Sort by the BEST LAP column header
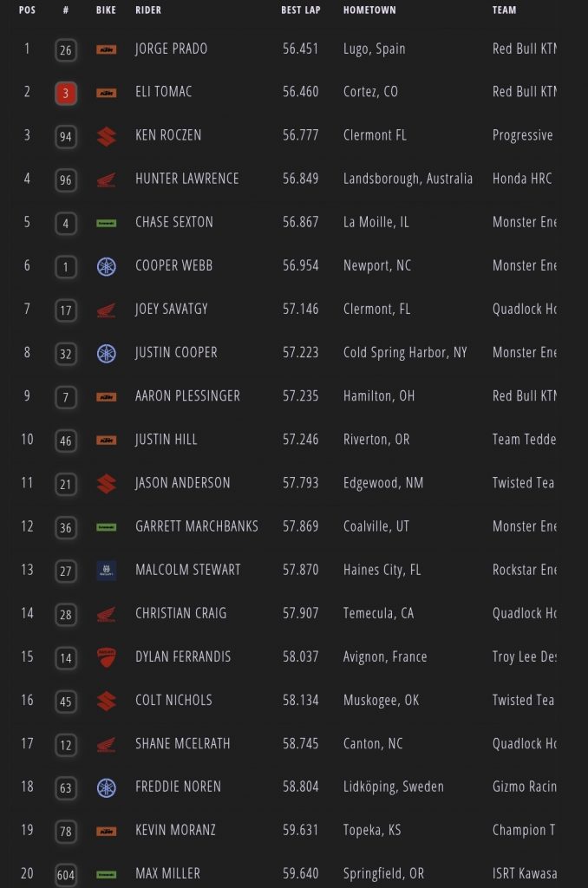 pos(301,10)
